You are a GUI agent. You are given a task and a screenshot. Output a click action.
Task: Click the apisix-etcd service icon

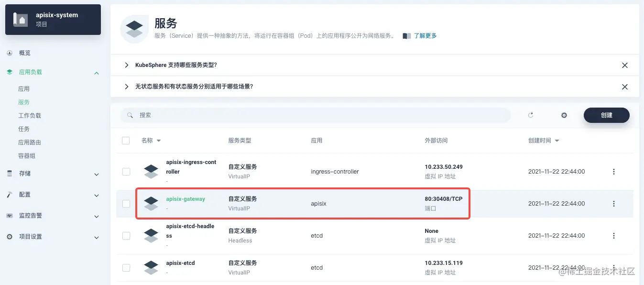(x=151, y=268)
